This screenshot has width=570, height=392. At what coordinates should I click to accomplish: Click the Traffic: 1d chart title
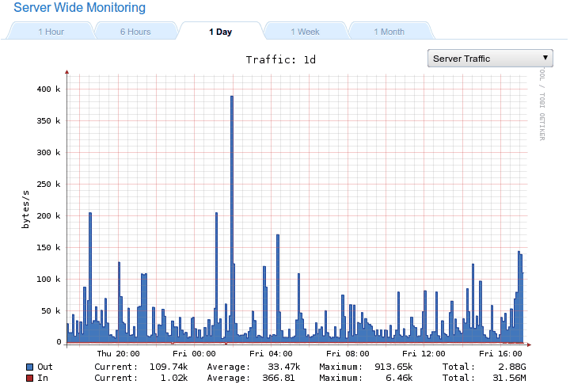pyautogui.click(x=280, y=59)
